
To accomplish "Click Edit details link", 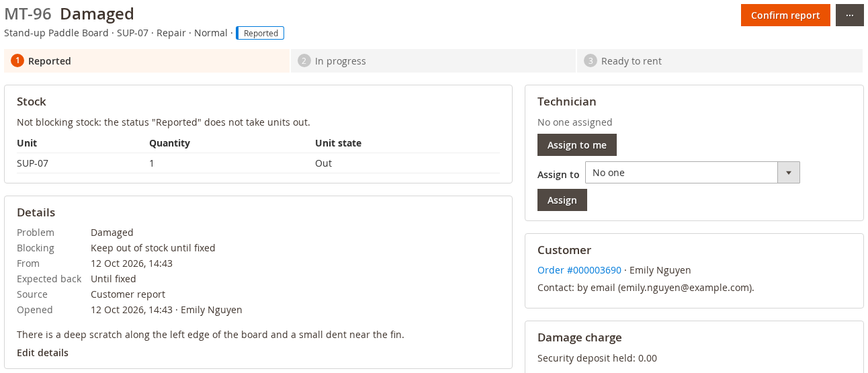I will (x=42, y=352).
